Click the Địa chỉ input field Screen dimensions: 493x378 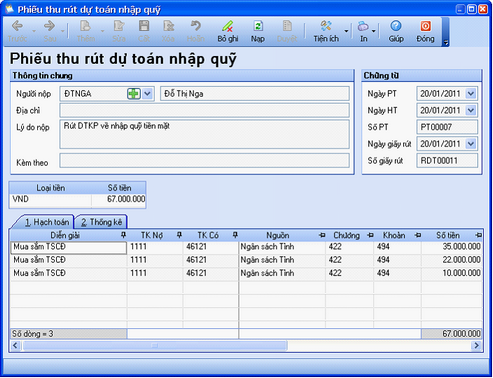click(x=205, y=110)
